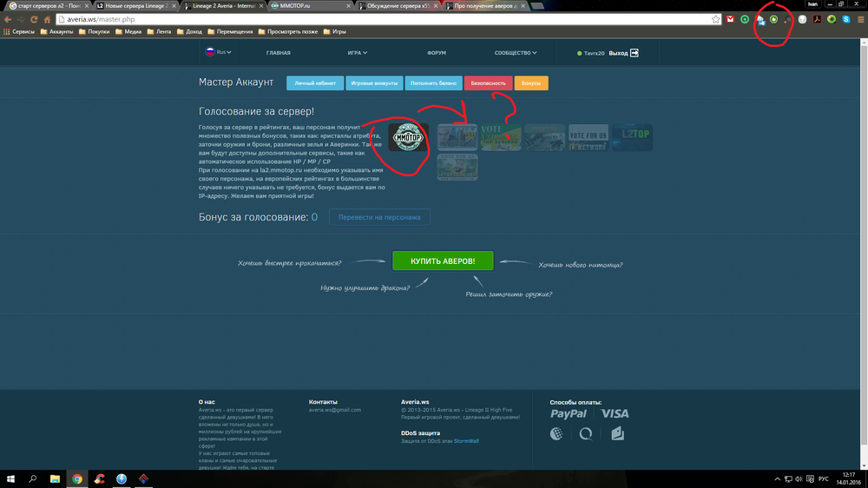Click the Skype extension icon in Chrome toolbar

845,18
